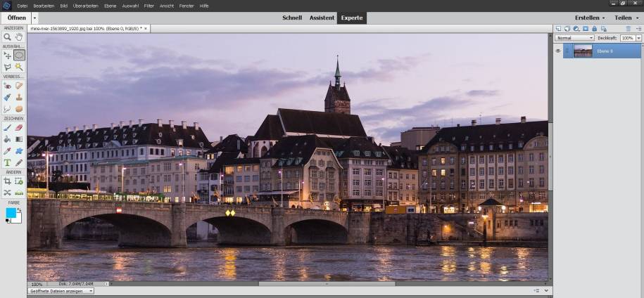Select the Eraser tool

[x=19, y=127]
